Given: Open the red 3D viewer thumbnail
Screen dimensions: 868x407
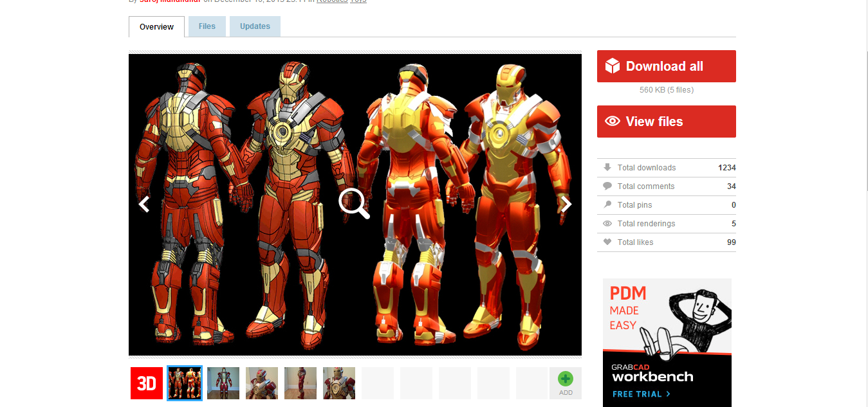Looking at the screenshot, I should click(x=147, y=383).
